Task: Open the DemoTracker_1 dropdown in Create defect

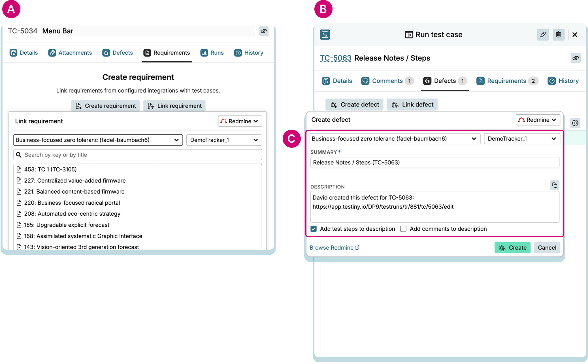Action: coord(522,139)
